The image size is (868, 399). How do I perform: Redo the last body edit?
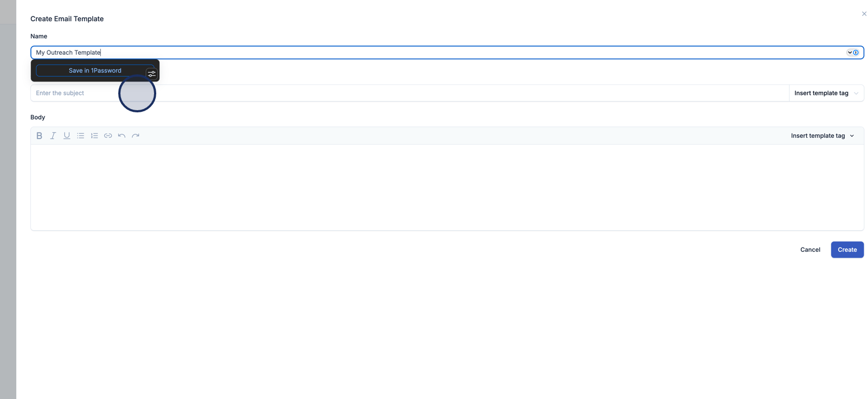(136, 136)
